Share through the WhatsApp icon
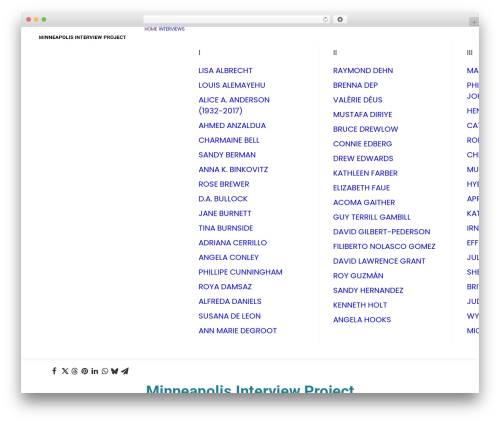This screenshot has height=423, width=500. (x=105, y=371)
